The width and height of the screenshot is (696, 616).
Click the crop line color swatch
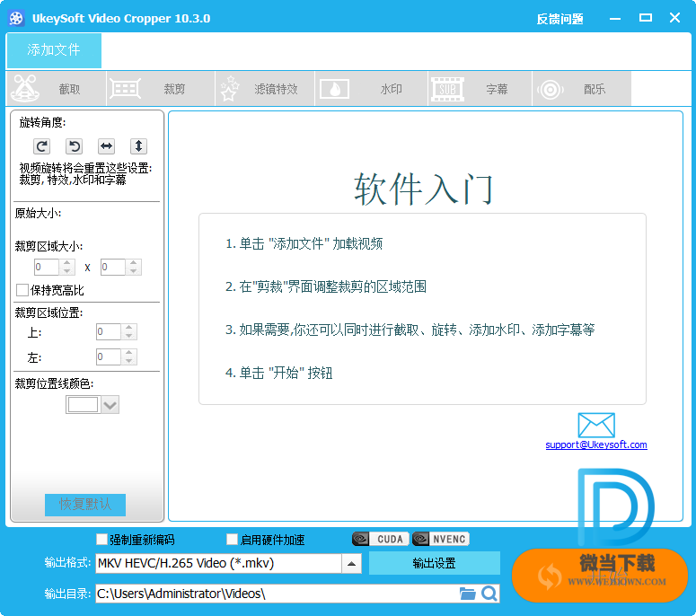83,405
